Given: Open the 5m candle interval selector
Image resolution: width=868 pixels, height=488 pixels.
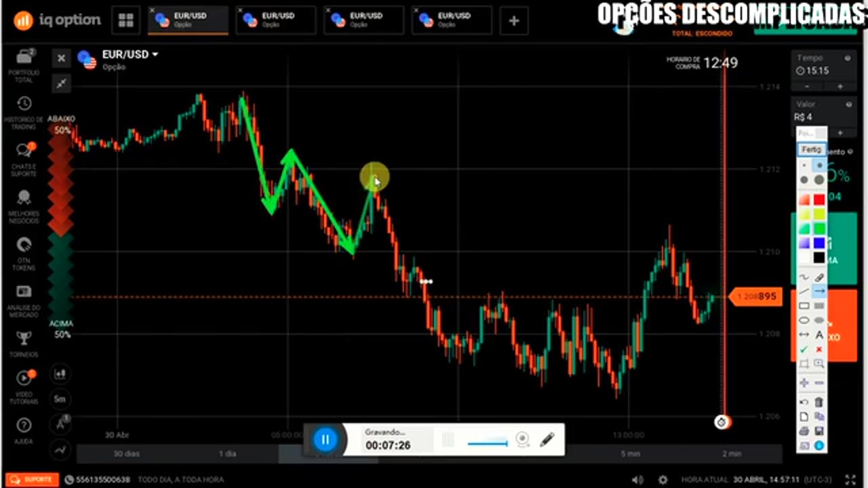Looking at the screenshot, I should 60,399.
